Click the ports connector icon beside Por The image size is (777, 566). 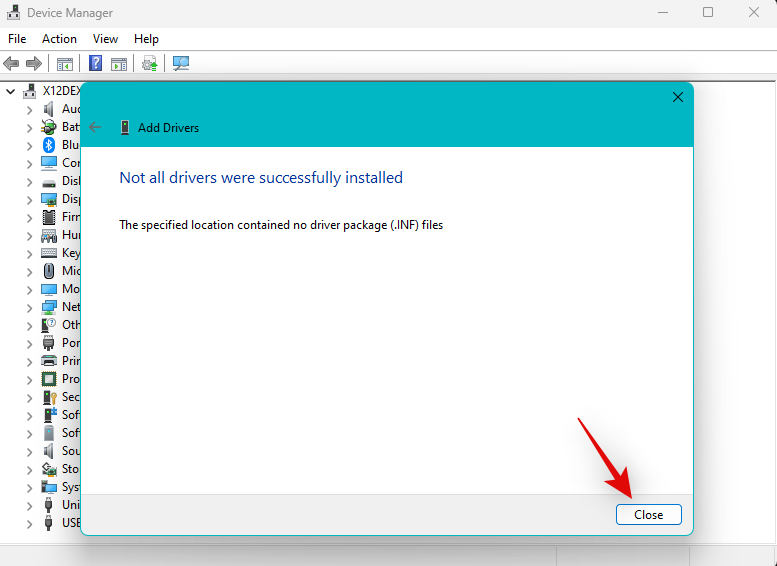tap(49, 343)
